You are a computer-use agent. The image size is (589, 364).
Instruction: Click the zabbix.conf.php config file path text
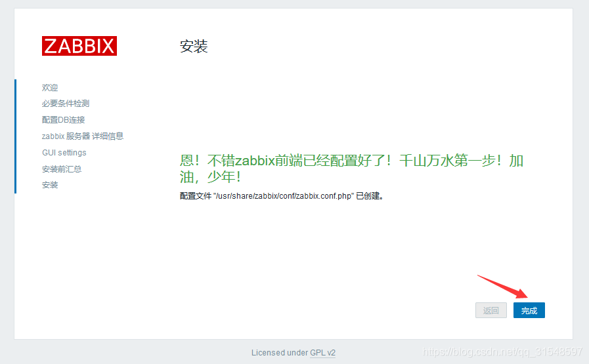[x=284, y=196]
